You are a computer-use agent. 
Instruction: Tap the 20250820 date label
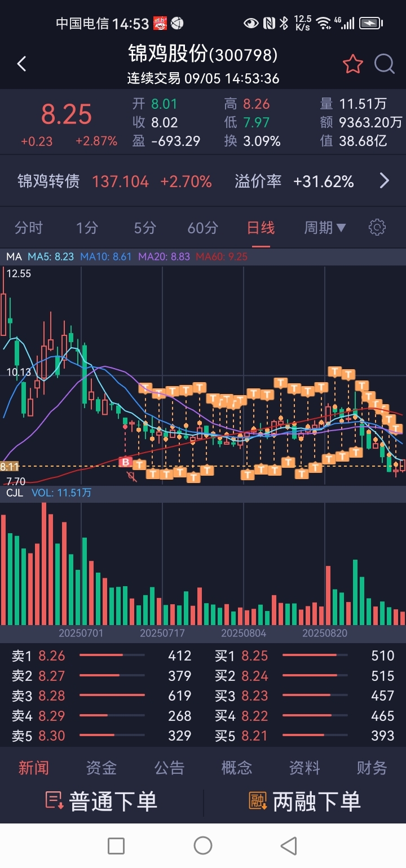click(325, 633)
